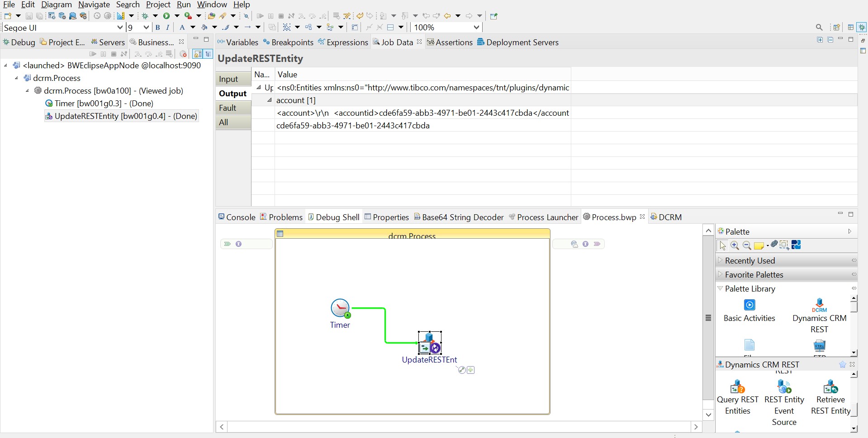
Task: Expand the Recently Used palette section
Action: pyautogui.click(x=750, y=261)
